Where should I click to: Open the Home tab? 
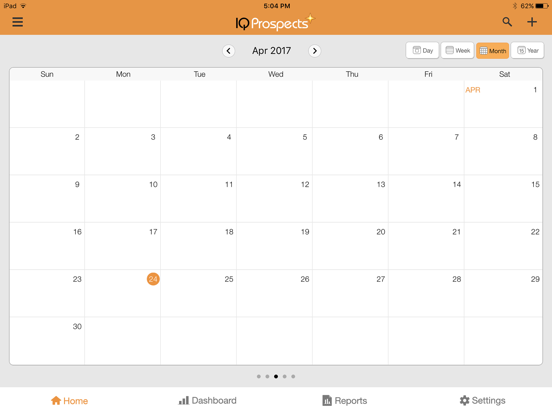69,401
